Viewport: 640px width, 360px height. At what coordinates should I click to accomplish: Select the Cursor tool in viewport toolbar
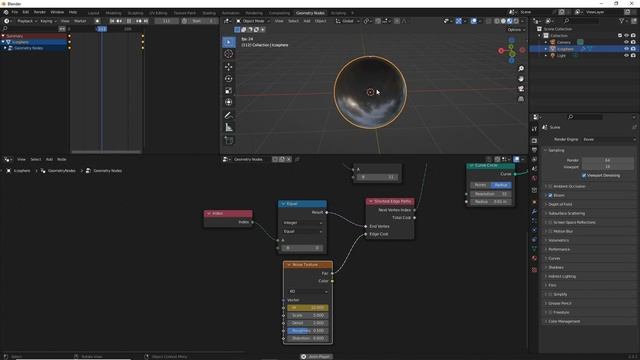(x=229, y=54)
